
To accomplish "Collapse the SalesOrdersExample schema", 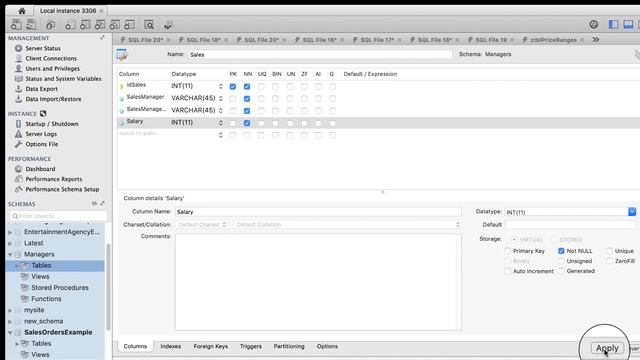I will click(x=10, y=333).
